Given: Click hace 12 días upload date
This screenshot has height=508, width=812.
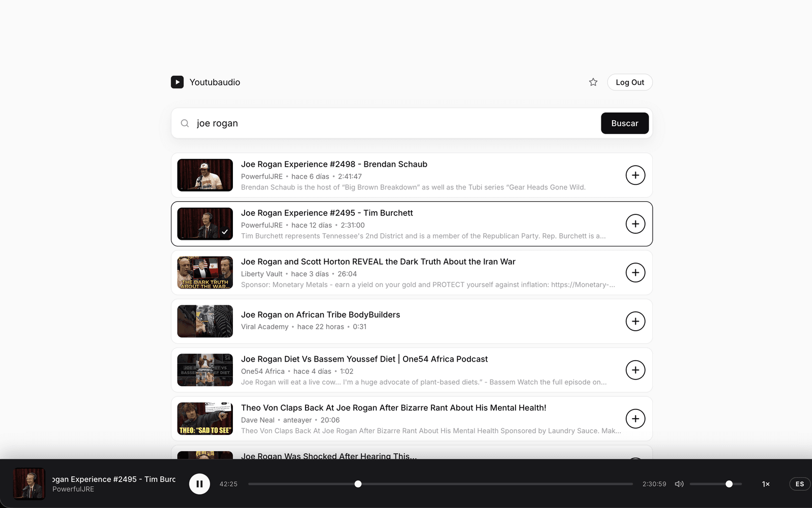Looking at the screenshot, I should 312,226.
